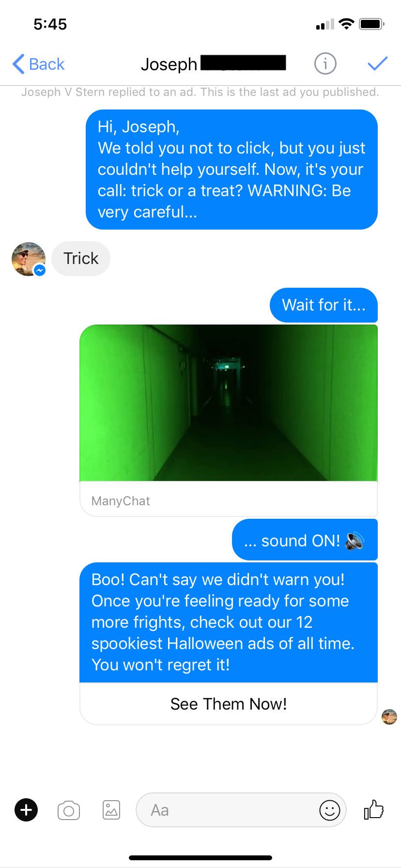Image resolution: width=401 pixels, height=868 pixels.
Task: Select the 'Trick' reply bubble
Action: coord(81,259)
